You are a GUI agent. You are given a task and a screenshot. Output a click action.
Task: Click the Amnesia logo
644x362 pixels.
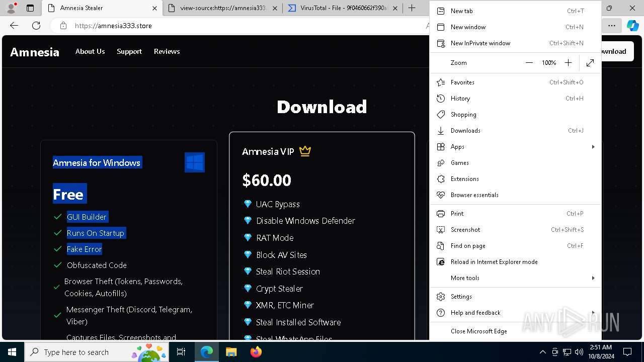pos(35,52)
